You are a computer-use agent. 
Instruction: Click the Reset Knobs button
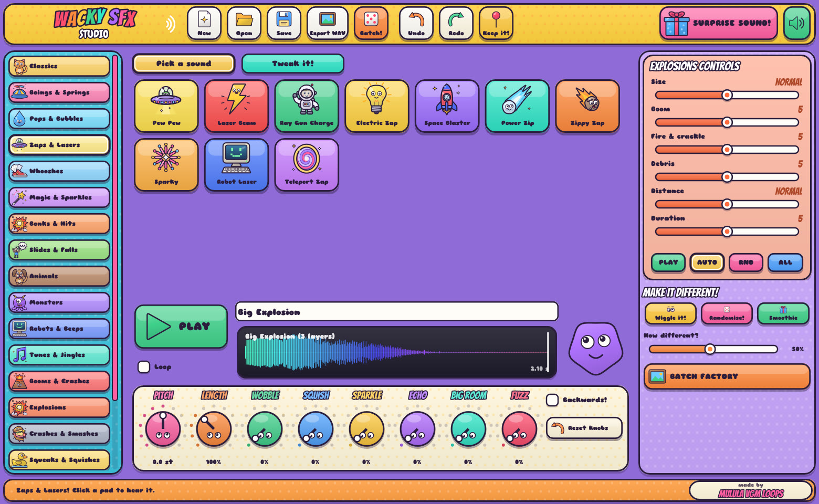coord(584,428)
